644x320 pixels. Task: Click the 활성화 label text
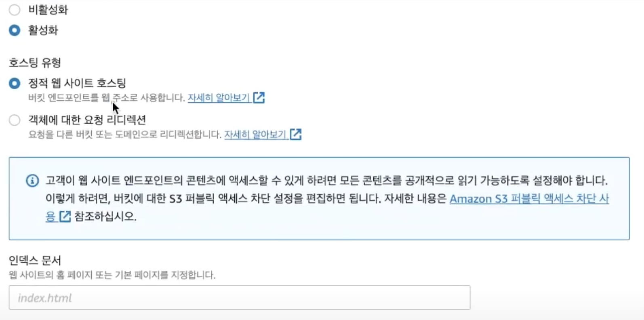click(43, 30)
